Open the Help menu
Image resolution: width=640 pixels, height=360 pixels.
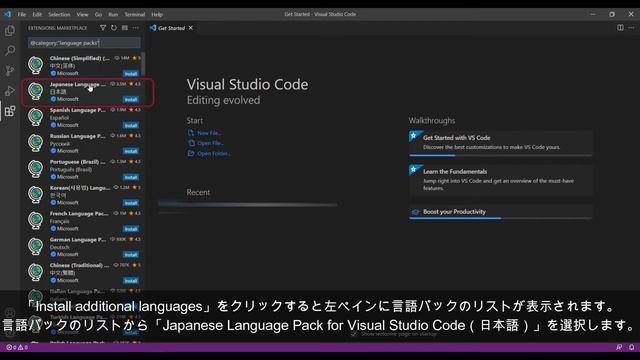click(x=157, y=14)
